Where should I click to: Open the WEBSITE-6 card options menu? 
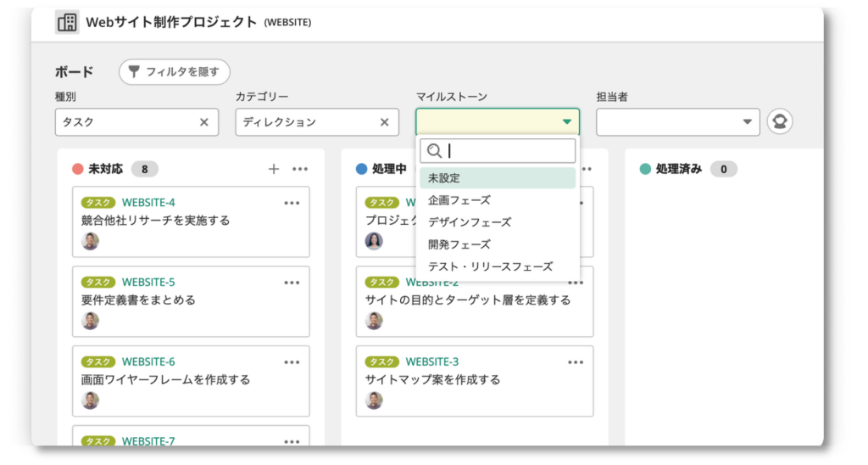coord(292,362)
